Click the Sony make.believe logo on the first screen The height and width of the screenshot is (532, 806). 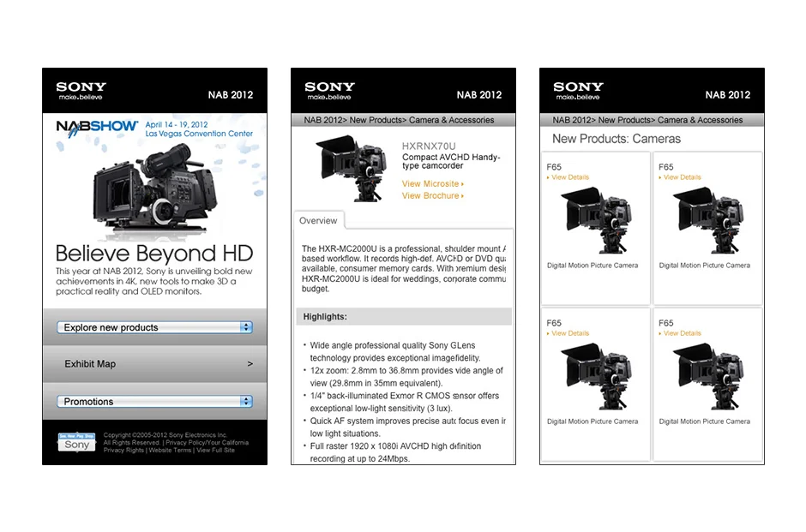click(x=80, y=89)
